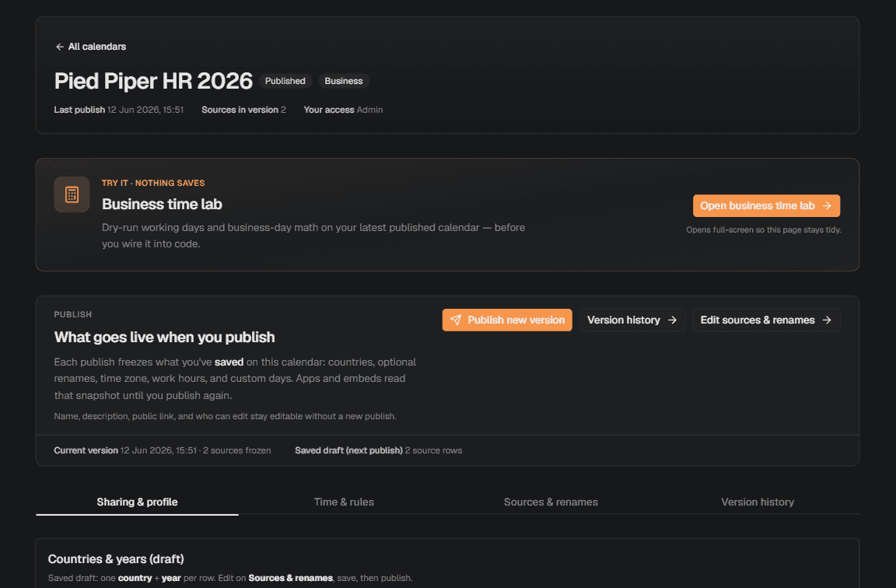The width and height of the screenshot is (896, 588).
Task: Click 'Name, description, public link' note text
Action: click(x=225, y=416)
